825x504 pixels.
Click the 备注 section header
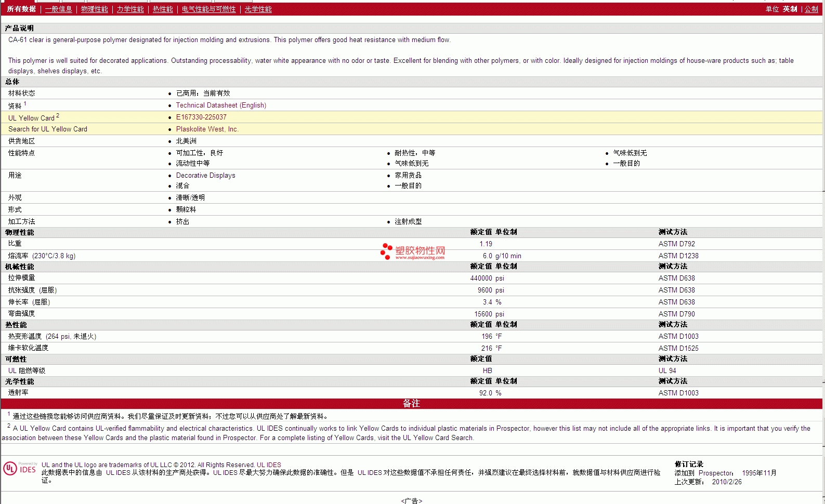click(411, 404)
